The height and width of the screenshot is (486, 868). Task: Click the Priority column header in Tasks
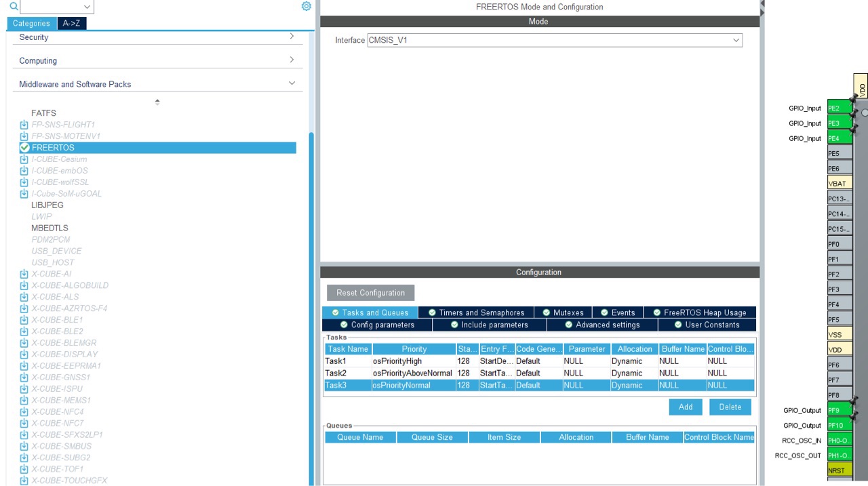(x=414, y=349)
